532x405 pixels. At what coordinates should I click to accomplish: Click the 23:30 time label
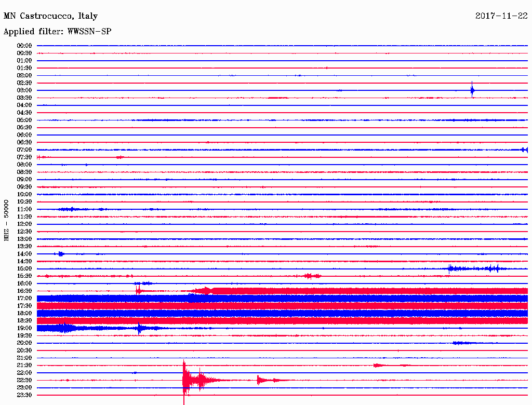click(x=24, y=395)
